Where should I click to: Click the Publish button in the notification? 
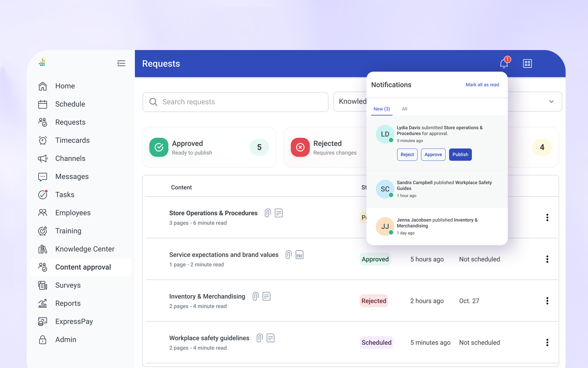pyautogui.click(x=460, y=155)
